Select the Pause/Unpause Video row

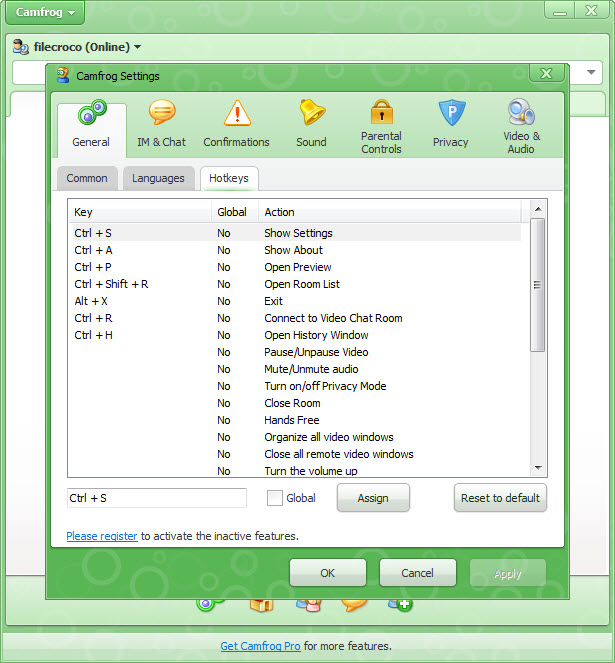click(295, 352)
